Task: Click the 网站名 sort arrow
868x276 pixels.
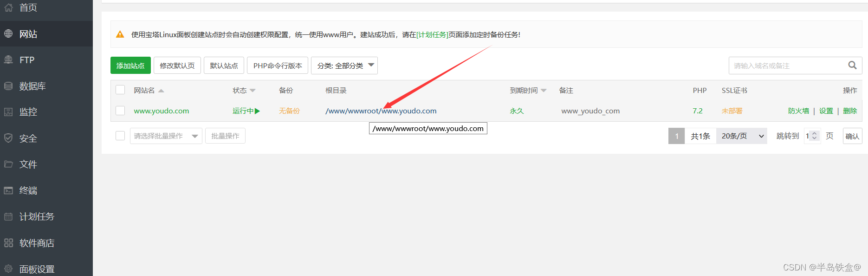Action: pyautogui.click(x=161, y=91)
